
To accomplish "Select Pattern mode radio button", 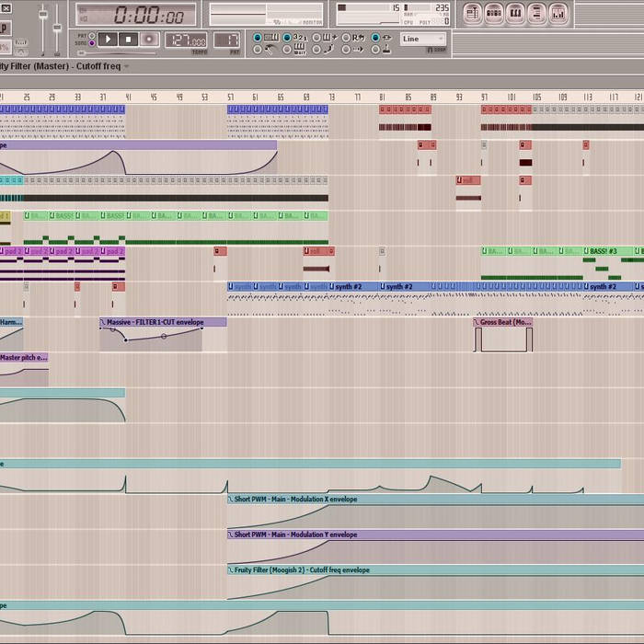I will (93, 35).
